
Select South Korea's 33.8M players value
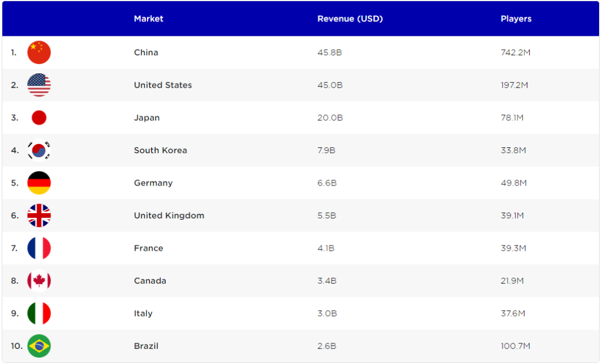point(513,150)
